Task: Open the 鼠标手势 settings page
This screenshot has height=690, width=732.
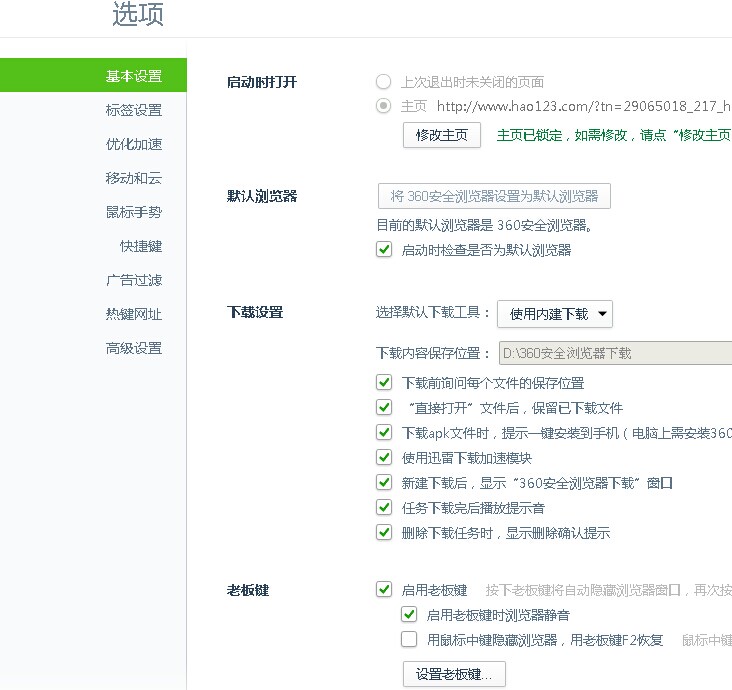Action: click(133, 212)
